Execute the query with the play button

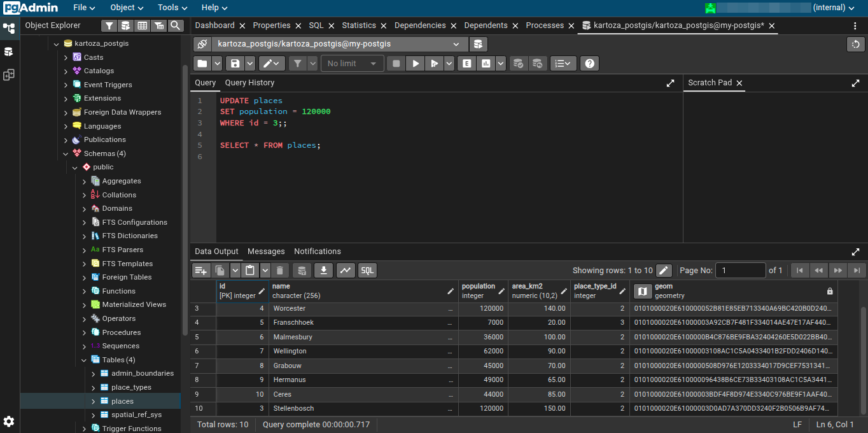[x=416, y=64]
